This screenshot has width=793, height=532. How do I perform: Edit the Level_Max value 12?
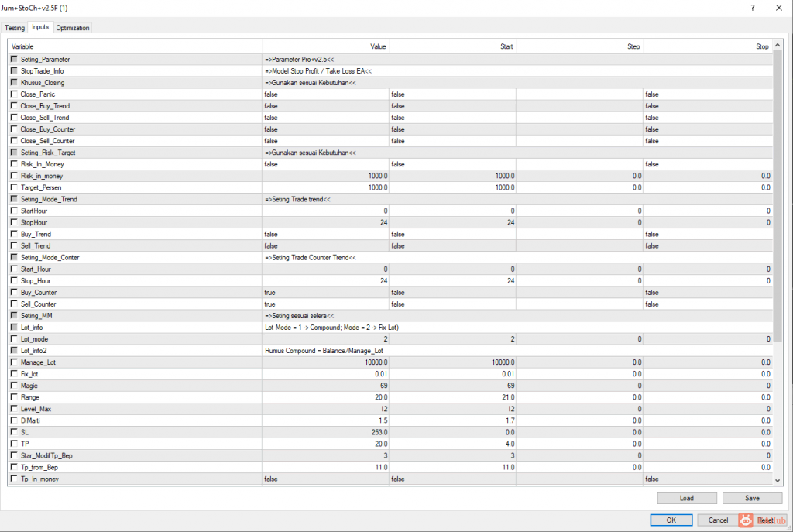pyautogui.click(x=326, y=409)
